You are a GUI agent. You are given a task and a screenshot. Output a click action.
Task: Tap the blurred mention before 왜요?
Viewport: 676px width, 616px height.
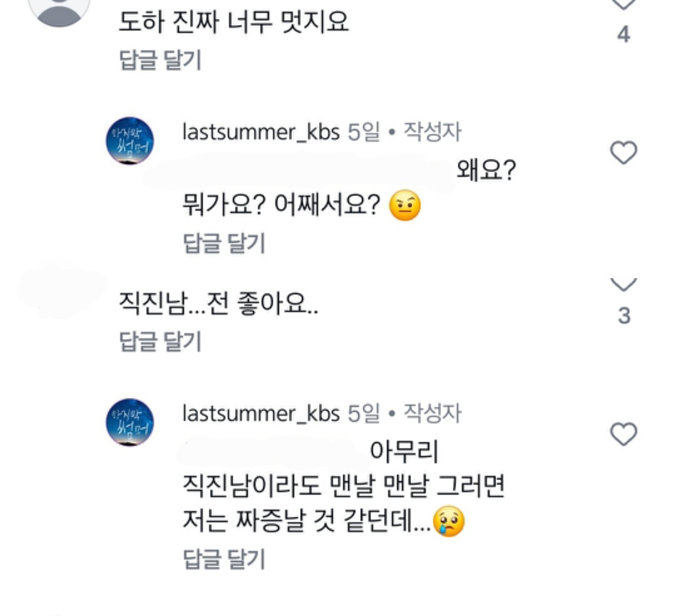299,172
